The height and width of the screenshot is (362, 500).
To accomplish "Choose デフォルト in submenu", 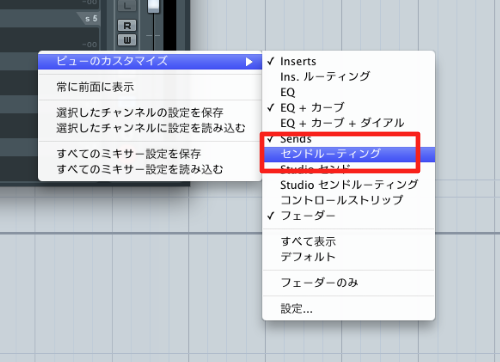I will pos(349,257).
